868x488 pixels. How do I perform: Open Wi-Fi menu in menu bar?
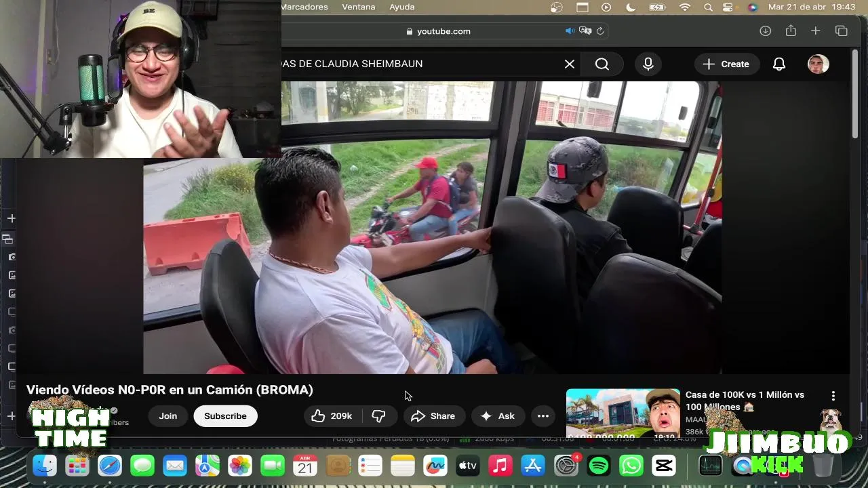[x=685, y=7]
